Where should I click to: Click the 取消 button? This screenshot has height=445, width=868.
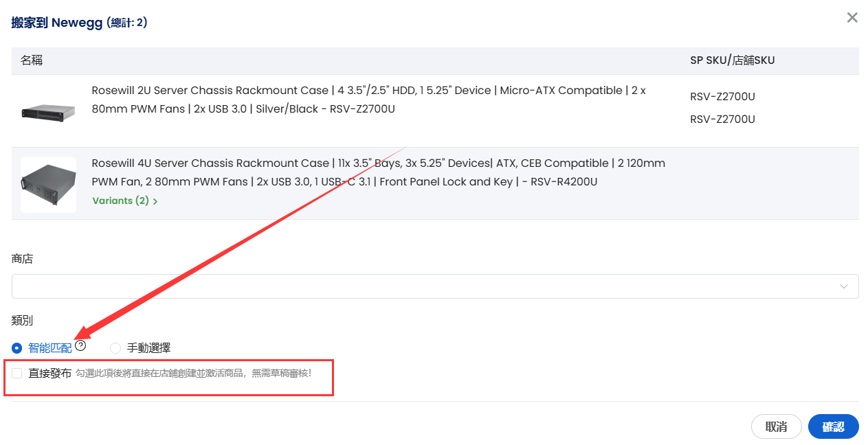click(x=777, y=426)
